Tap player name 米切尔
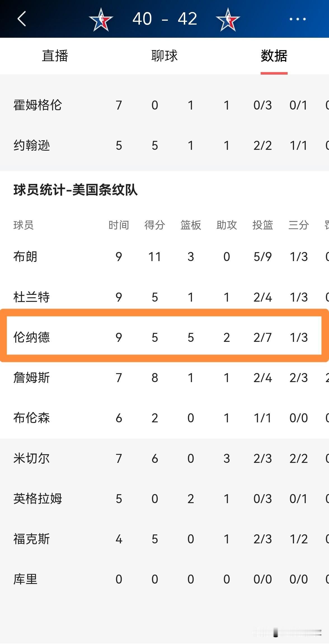 (32, 458)
